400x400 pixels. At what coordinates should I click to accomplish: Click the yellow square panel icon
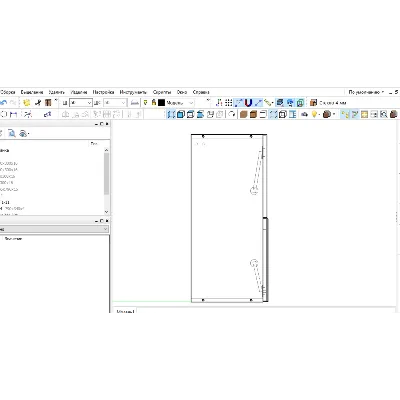[364, 114]
